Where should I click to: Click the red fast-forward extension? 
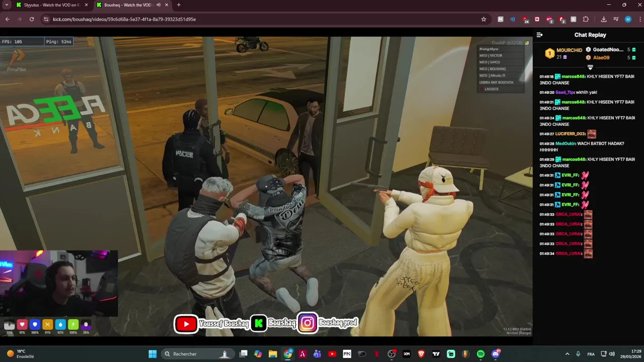537,19
